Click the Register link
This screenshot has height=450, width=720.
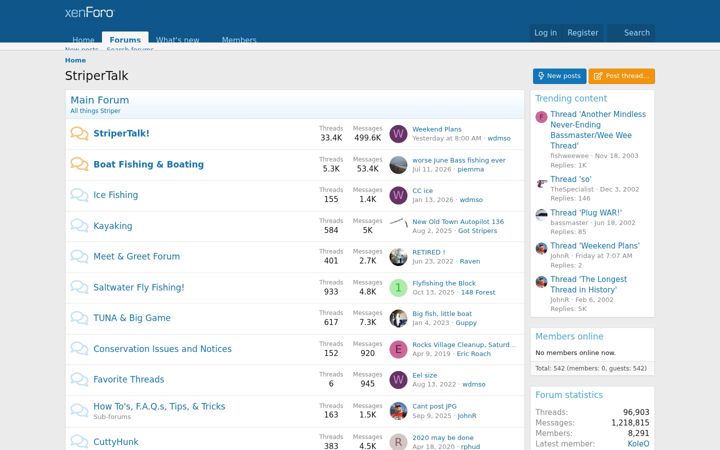pyautogui.click(x=582, y=33)
